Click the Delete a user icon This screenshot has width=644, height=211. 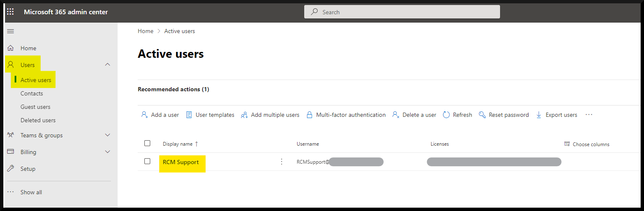tap(396, 115)
